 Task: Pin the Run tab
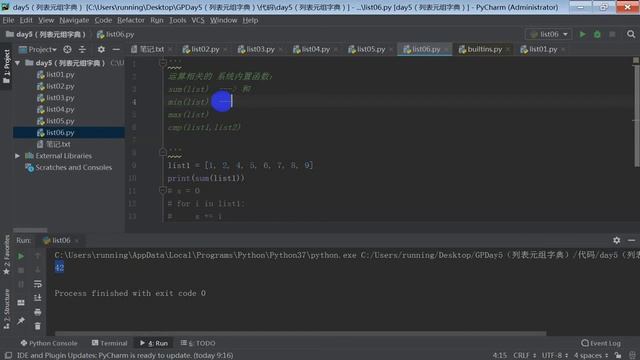[21, 321]
